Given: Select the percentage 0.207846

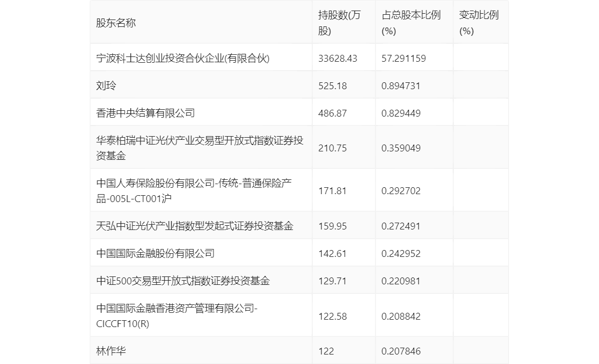Looking at the screenshot, I should click(x=401, y=351).
